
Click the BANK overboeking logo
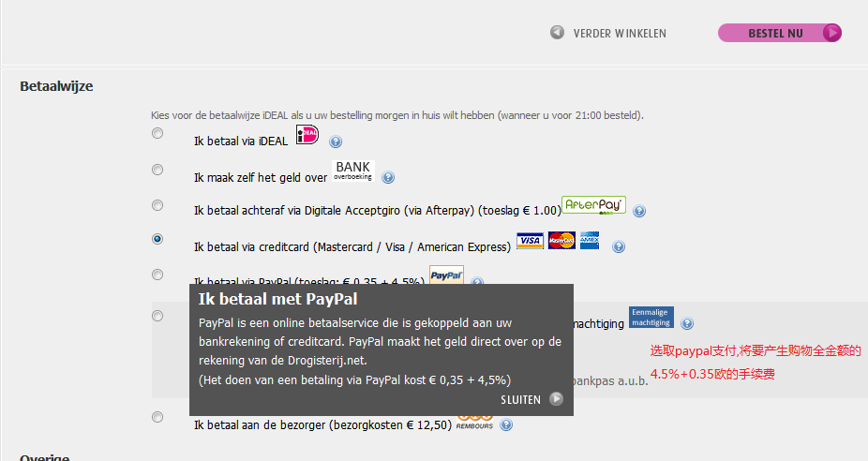coord(353,171)
